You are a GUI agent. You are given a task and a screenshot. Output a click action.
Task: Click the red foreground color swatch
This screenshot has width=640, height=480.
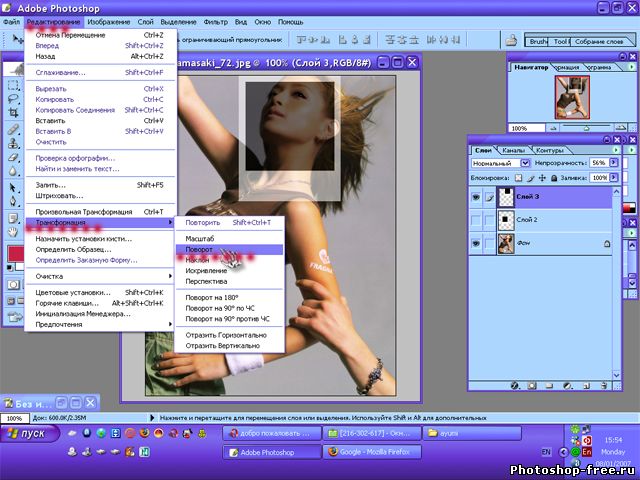pos(17,254)
